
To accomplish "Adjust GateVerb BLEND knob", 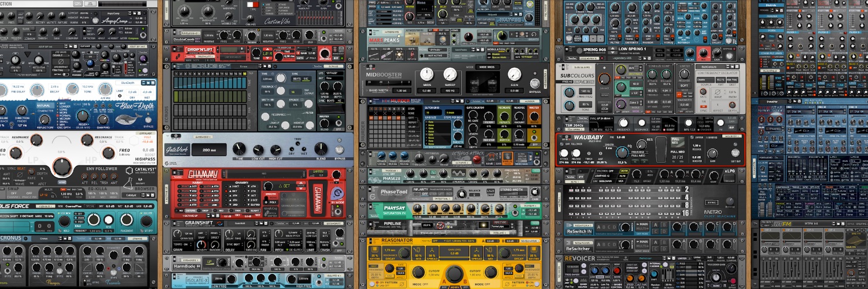I will (x=320, y=148).
